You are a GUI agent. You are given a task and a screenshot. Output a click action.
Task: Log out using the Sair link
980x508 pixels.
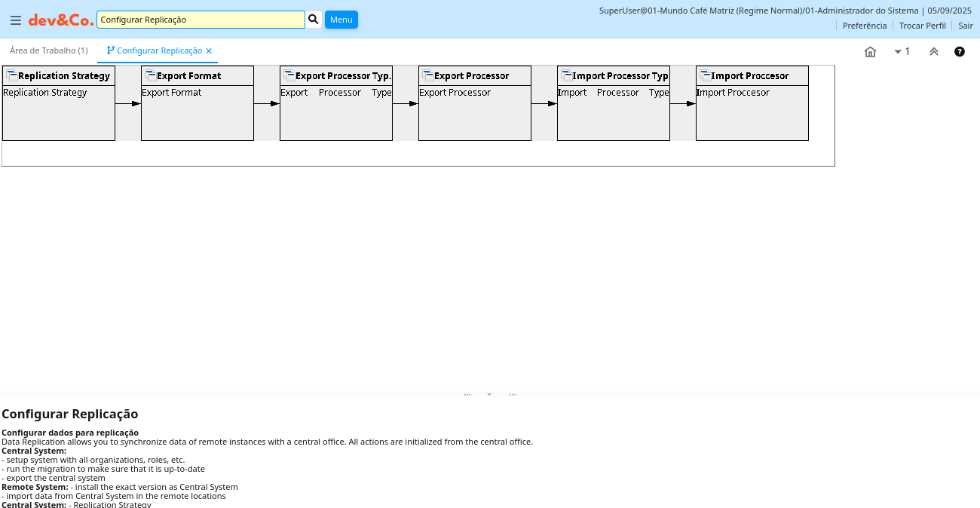966,26
